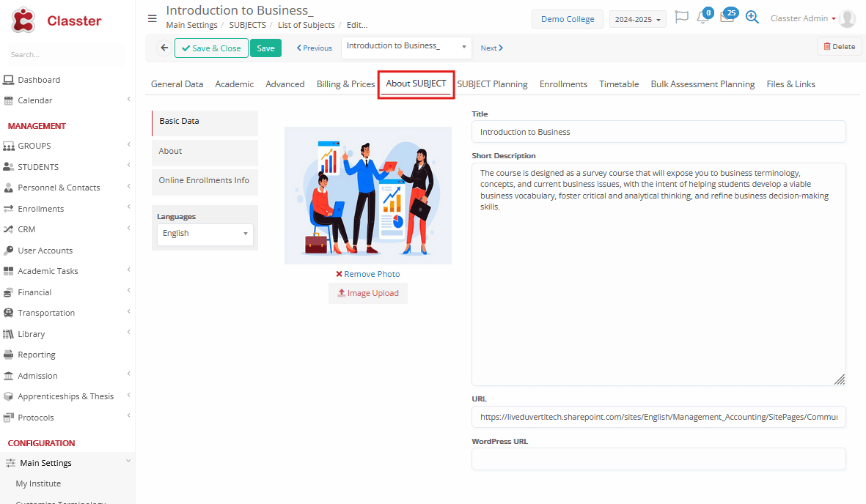Open the academic year 2024-2025 dropdown
866x504 pixels.
point(637,19)
